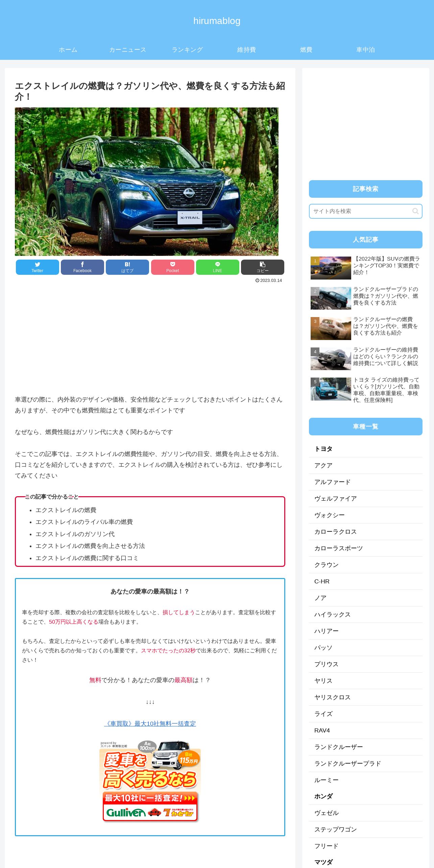Open ヤリス in car list

tap(365, 681)
